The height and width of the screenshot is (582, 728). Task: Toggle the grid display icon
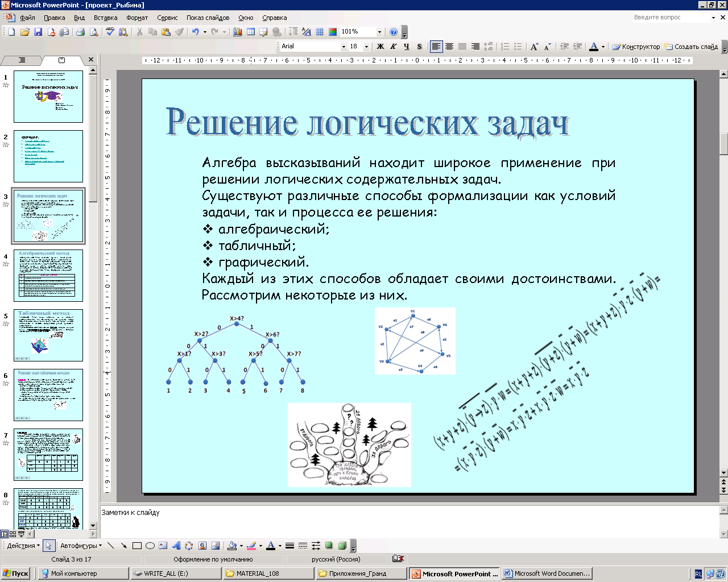(x=320, y=32)
